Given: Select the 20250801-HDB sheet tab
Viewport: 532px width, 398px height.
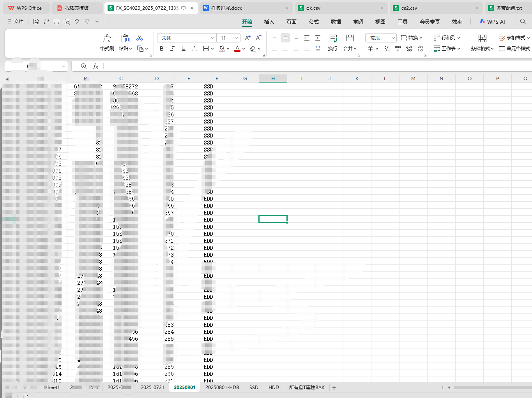Looking at the screenshot, I should click(x=222, y=387).
